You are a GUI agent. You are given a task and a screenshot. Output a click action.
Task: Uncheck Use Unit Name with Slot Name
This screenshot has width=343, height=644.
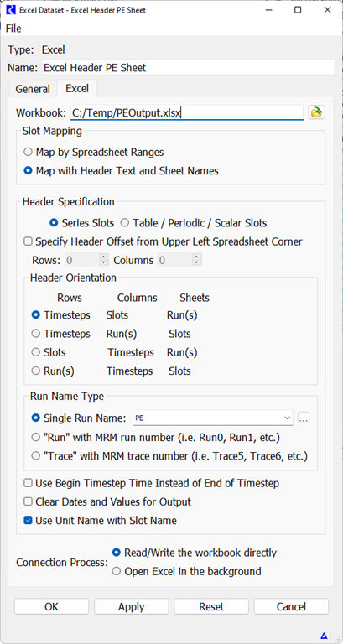coord(28,521)
